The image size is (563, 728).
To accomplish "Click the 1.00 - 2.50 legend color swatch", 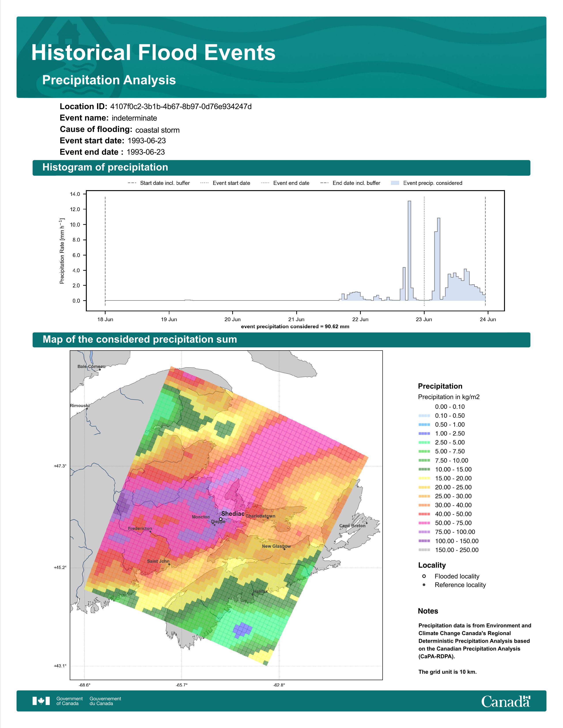I will (x=424, y=434).
